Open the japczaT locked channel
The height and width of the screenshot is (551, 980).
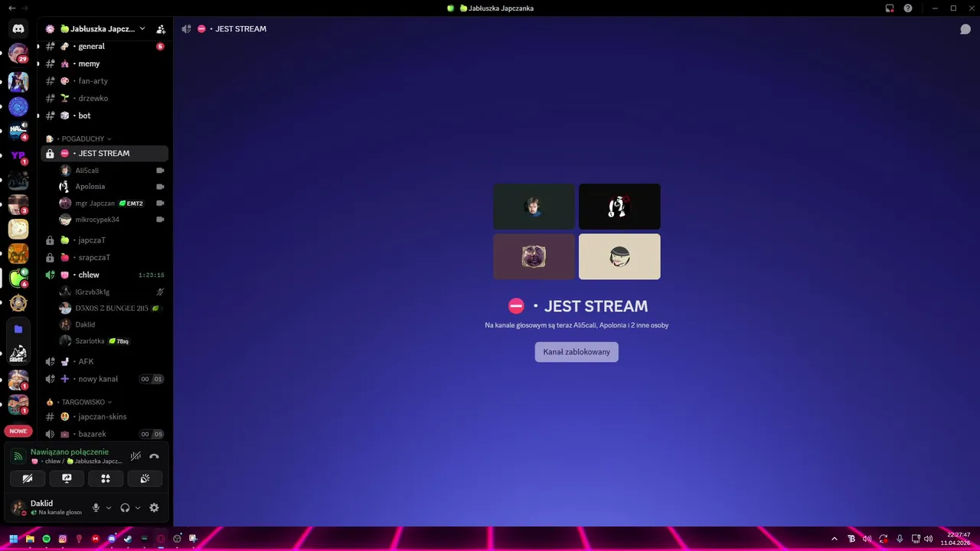point(105,240)
